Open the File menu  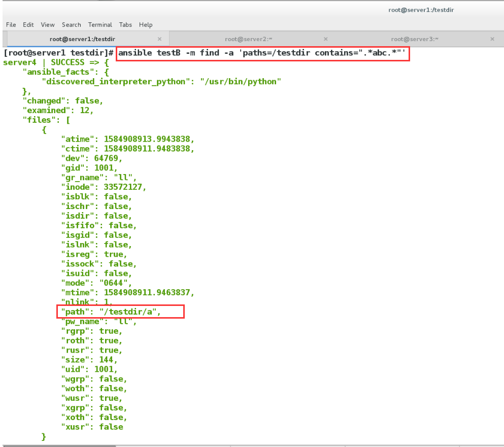tap(11, 25)
